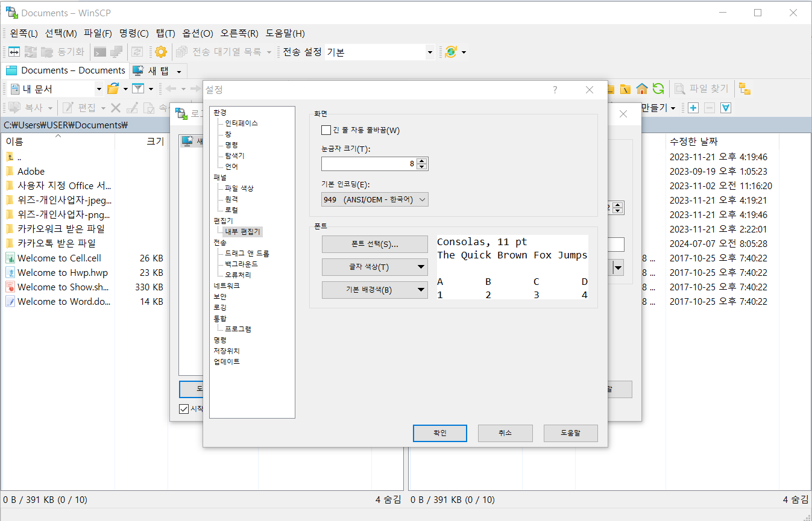Click the directory tree icon in right toolbar
This screenshot has width=812, height=521.
point(745,89)
